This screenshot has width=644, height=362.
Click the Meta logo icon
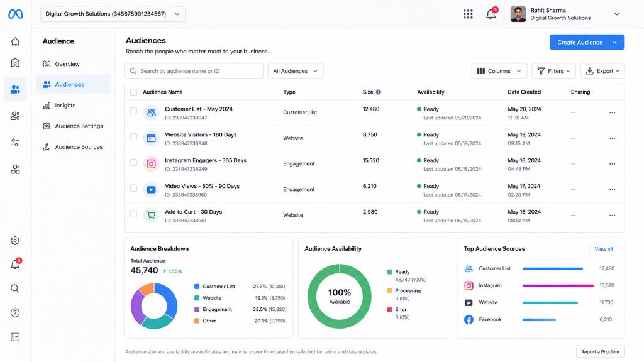point(15,14)
